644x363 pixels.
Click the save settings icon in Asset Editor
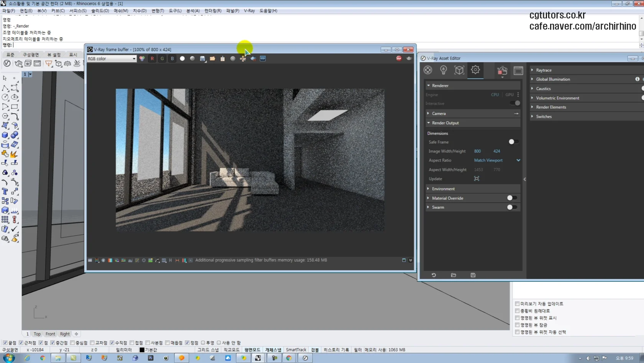point(473,275)
